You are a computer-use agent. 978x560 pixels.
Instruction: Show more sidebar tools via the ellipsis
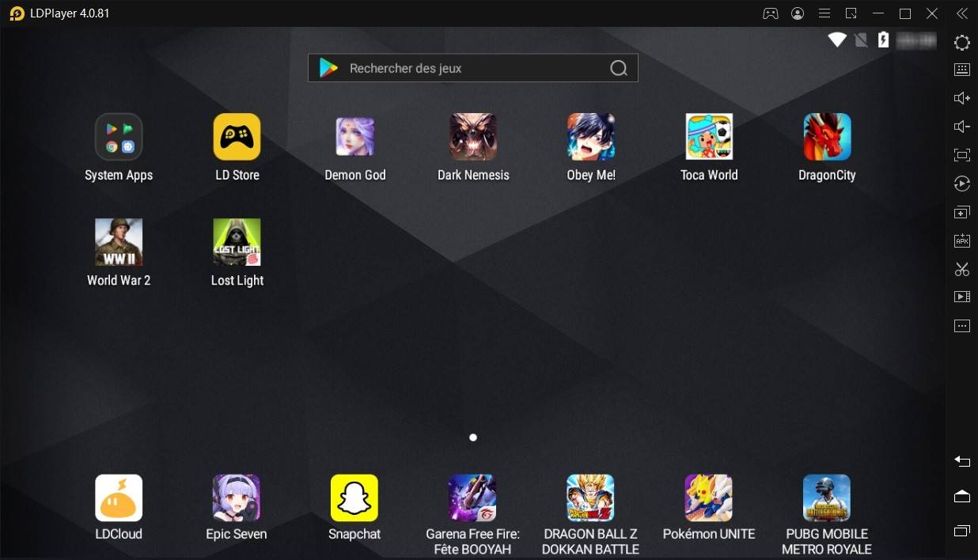point(962,326)
